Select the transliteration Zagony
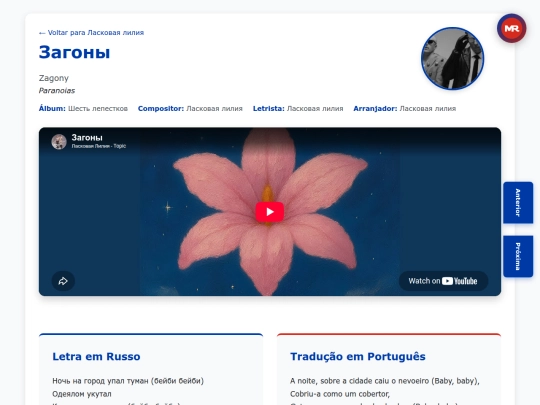 pos(54,78)
